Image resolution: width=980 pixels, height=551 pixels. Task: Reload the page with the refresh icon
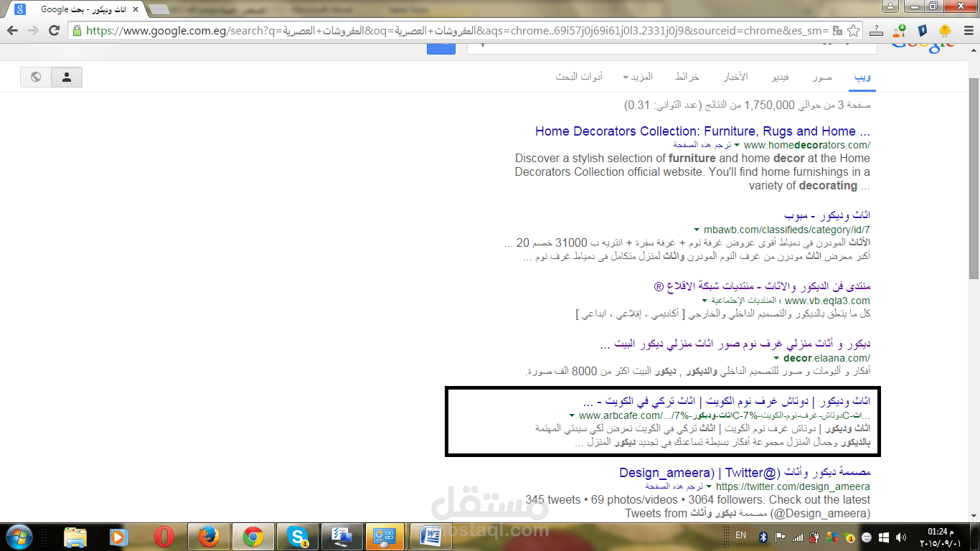coord(54,31)
